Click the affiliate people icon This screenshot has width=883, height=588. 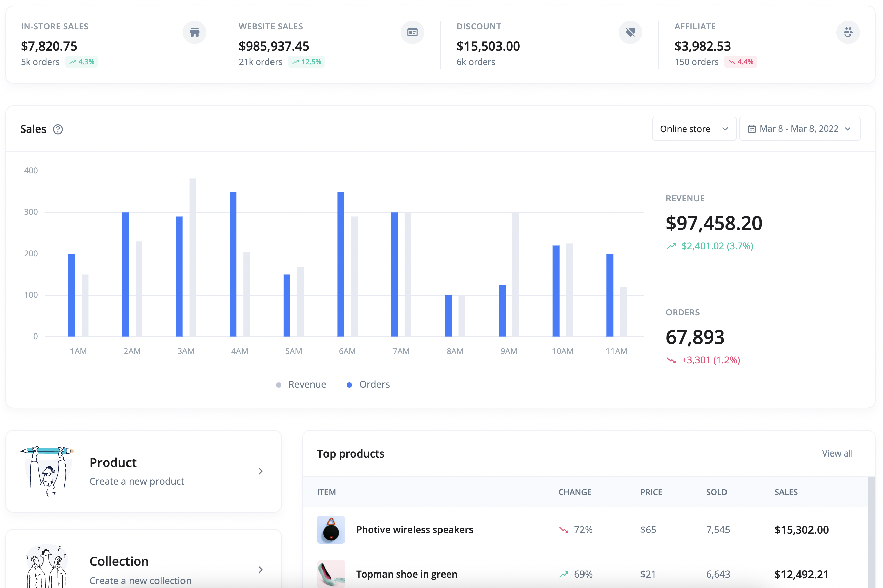(848, 32)
